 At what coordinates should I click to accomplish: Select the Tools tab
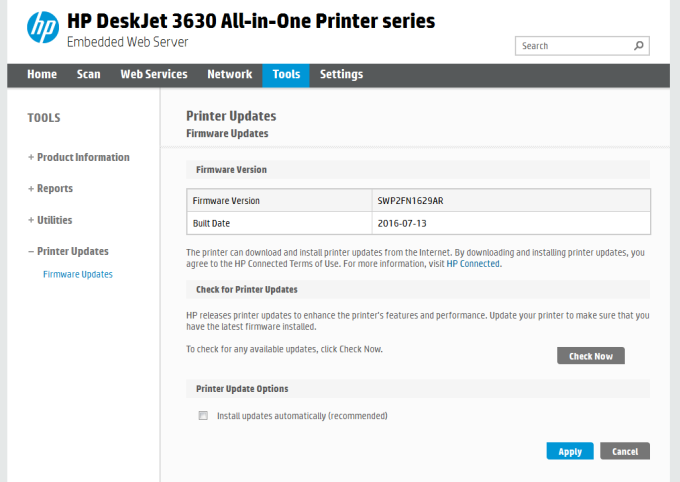pos(286,75)
